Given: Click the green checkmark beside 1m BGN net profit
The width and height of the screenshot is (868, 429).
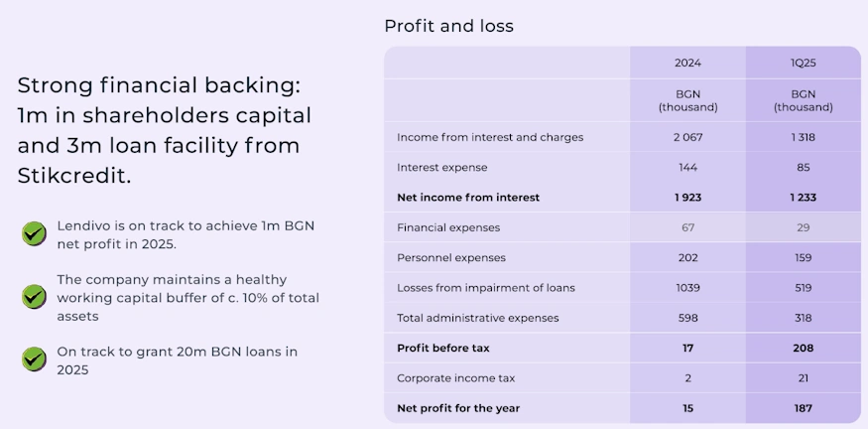Looking at the screenshot, I should point(34,234).
